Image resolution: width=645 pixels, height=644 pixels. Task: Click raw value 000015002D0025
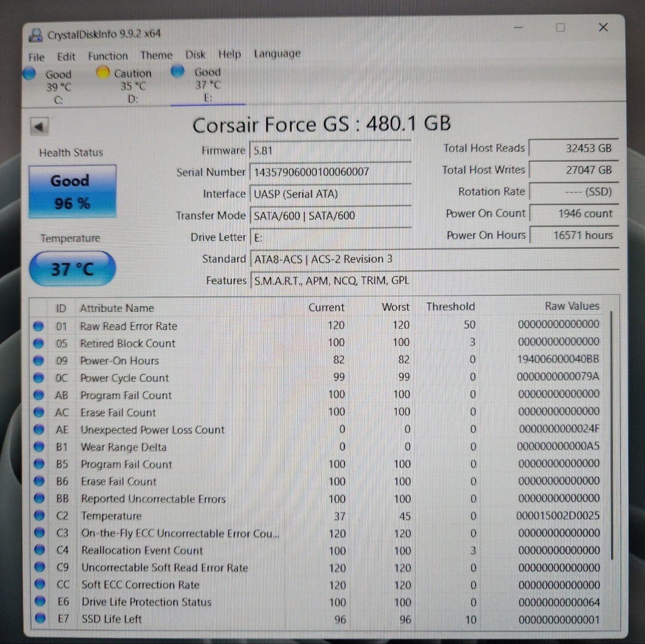pyautogui.click(x=558, y=515)
